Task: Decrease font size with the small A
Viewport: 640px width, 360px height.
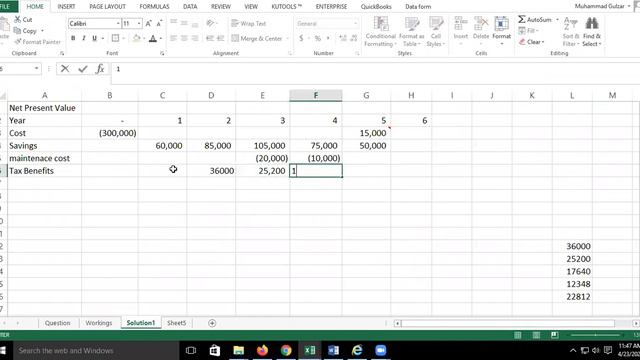Action: pyautogui.click(x=159, y=24)
